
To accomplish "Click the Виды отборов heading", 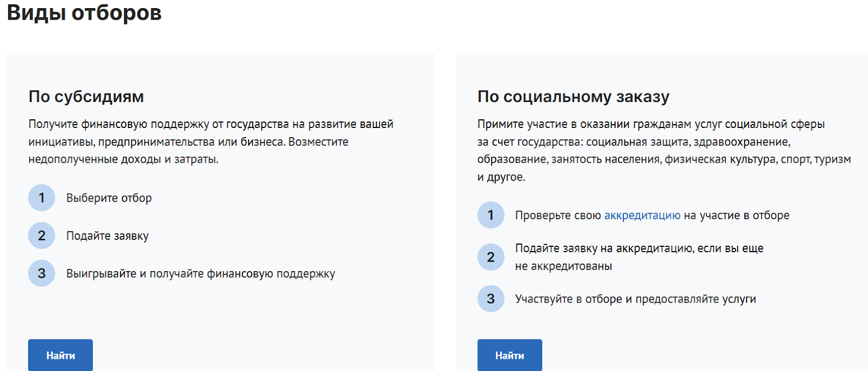I will tap(84, 12).
